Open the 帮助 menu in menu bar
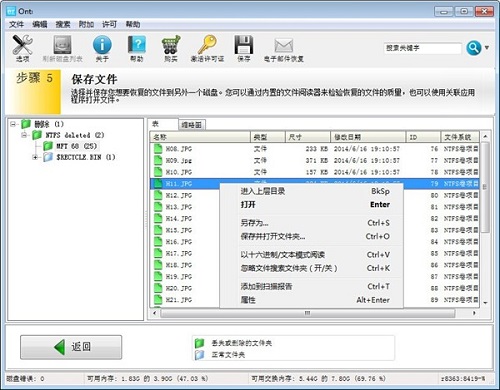This screenshot has width=500, height=390. pos(133,24)
